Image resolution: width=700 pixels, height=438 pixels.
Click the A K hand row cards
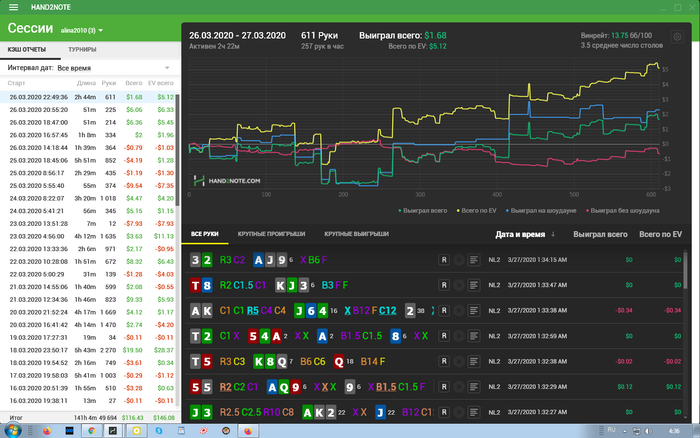pos(201,311)
